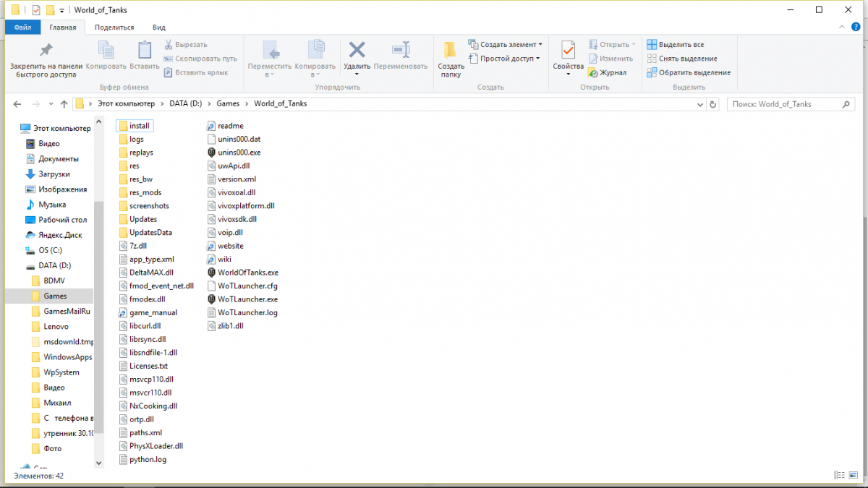
Task: Select the WorldOfTanks.exe file
Action: tap(247, 273)
